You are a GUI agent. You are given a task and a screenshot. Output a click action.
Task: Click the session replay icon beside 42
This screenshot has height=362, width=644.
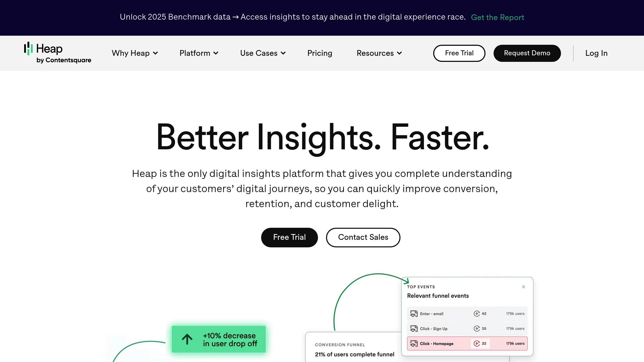(477, 313)
